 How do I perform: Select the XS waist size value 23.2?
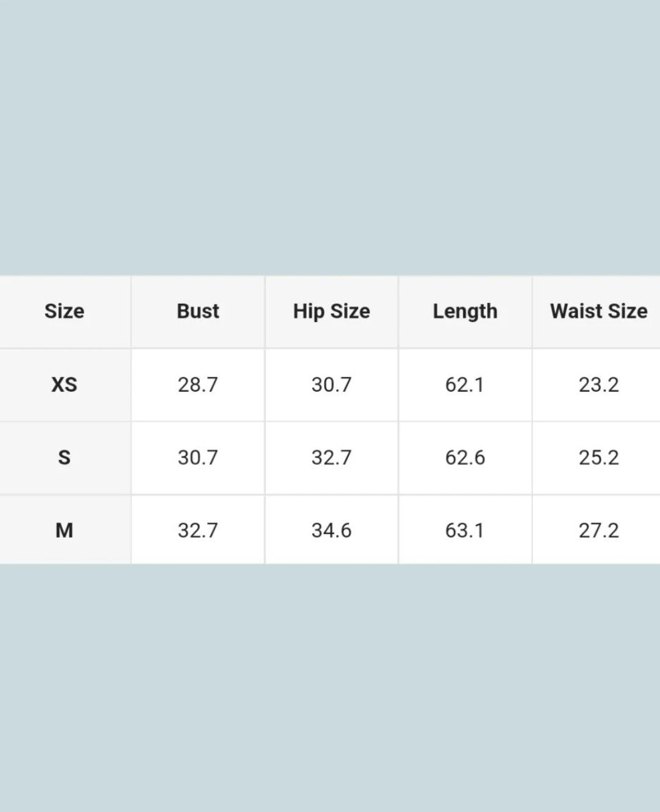click(x=598, y=384)
